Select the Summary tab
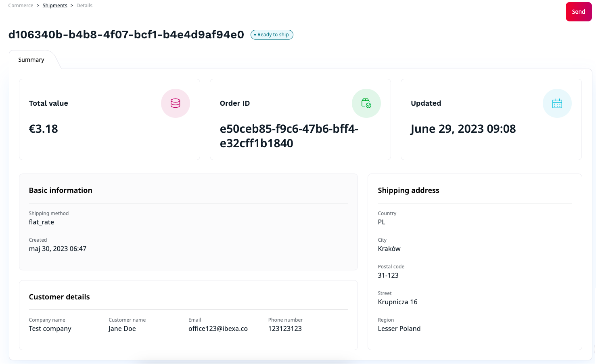This screenshot has height=364, width=596. coord(31,60)
